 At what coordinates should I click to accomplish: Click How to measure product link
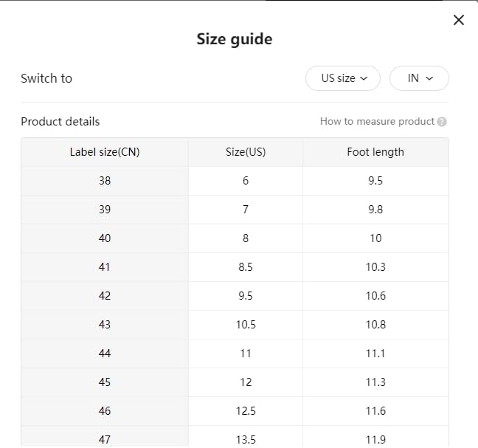click(x=377, y=121)
